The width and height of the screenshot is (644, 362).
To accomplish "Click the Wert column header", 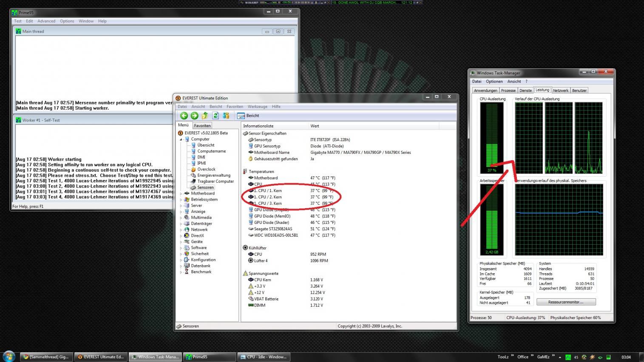I will [x=373, y=126].
